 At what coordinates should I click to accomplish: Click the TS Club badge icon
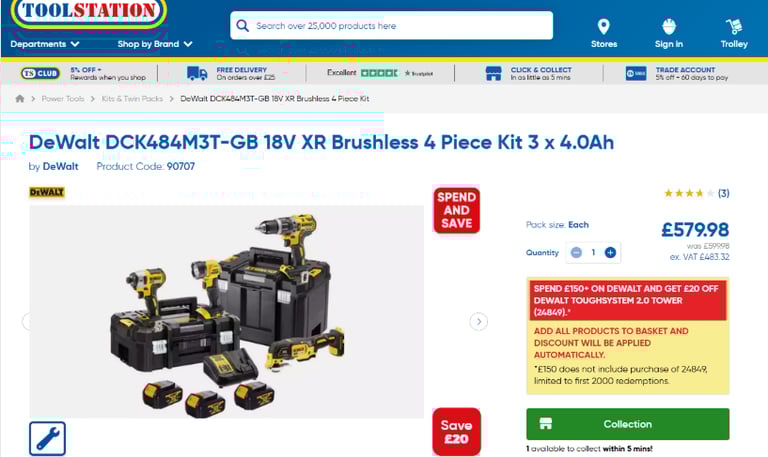click(x=40, y=73)
